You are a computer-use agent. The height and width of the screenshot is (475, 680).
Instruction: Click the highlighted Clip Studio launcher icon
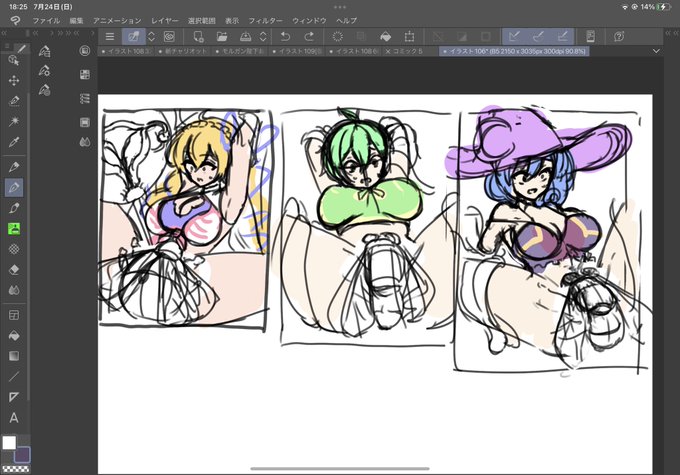(134, 36)
